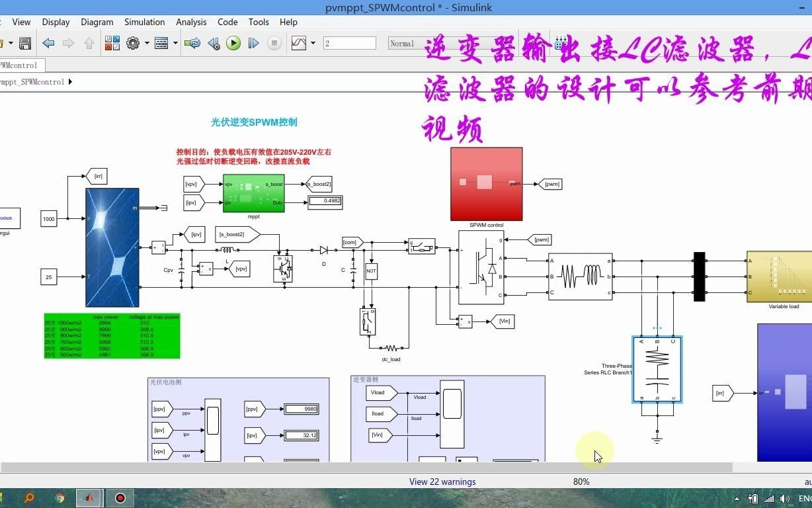Click the back navigation arrow
The height and width of the screenshot is (508, 812).
click(48, 43)
